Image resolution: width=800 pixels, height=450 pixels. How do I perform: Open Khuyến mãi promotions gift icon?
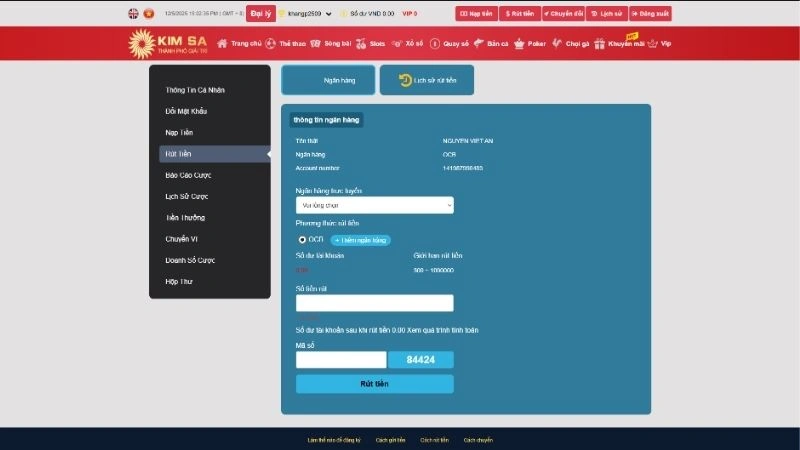pos(599,44)
